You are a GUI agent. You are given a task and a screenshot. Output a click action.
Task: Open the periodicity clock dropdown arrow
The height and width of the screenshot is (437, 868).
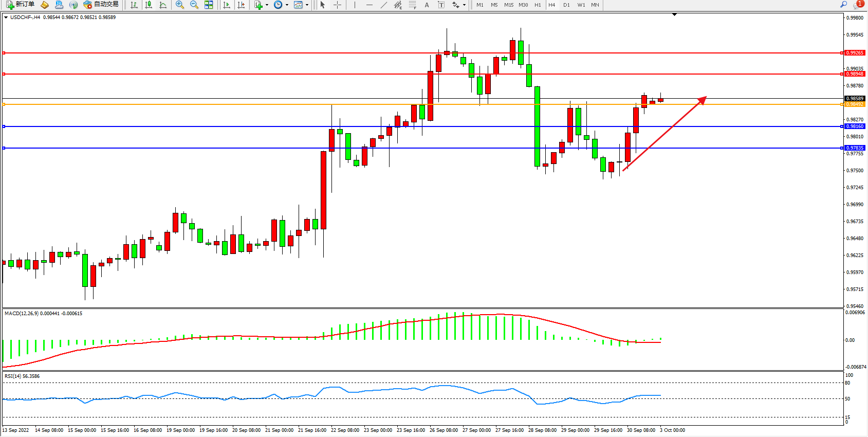287,5
